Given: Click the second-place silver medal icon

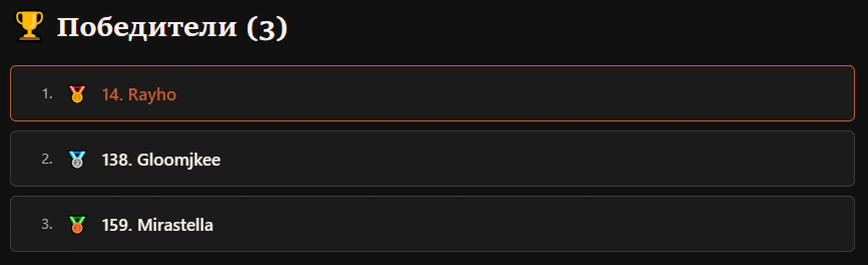Looking at the screenshot, I should (77, 159).
